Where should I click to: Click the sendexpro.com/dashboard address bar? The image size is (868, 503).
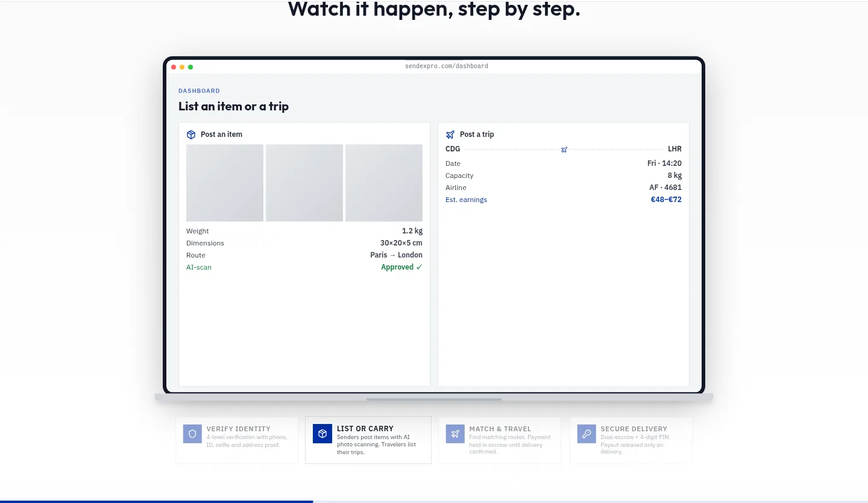tap(447, 66)
